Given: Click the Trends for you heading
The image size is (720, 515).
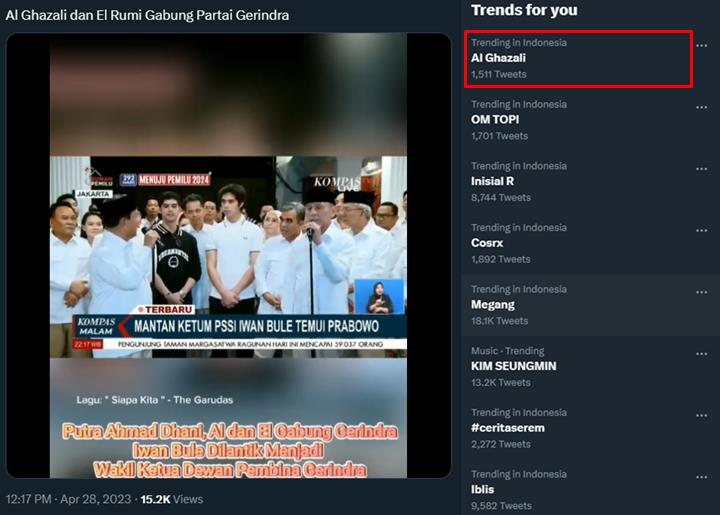Looking at the screenshot, I should tap(524, 10).
